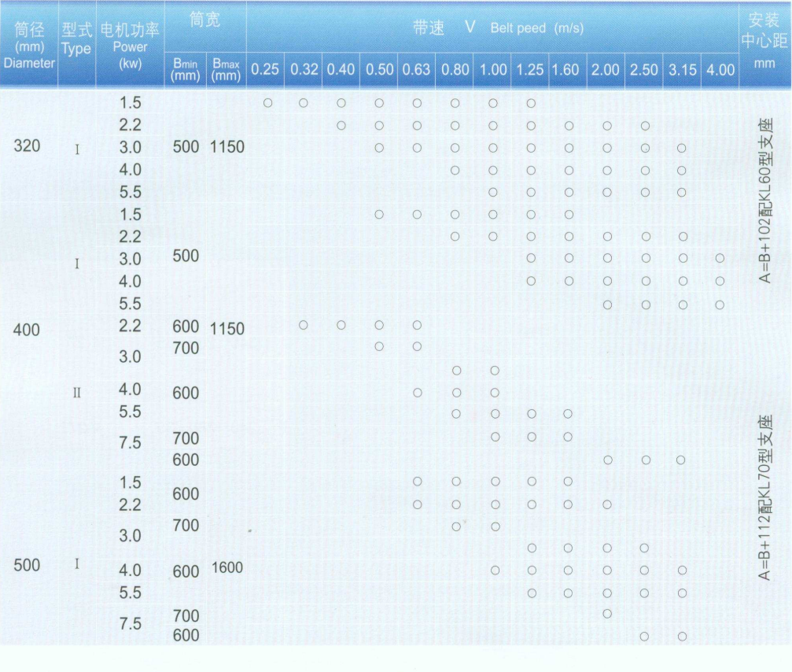
Task: Select the 1.25 belt speed column header
Action: [529, 70]
